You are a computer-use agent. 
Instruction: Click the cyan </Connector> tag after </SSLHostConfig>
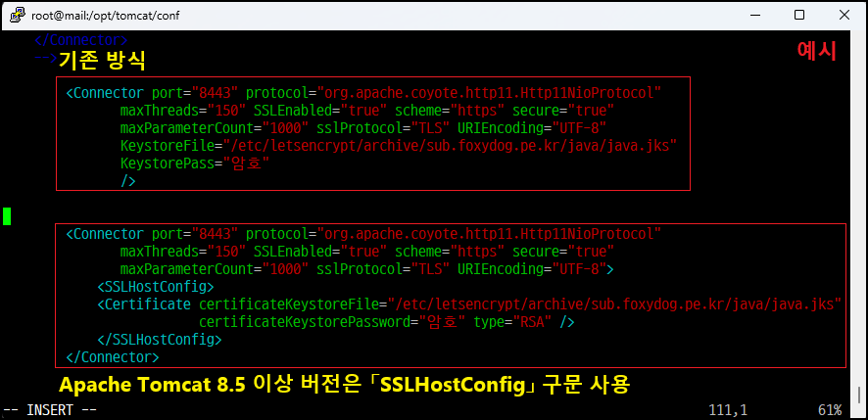click(113, 357)
